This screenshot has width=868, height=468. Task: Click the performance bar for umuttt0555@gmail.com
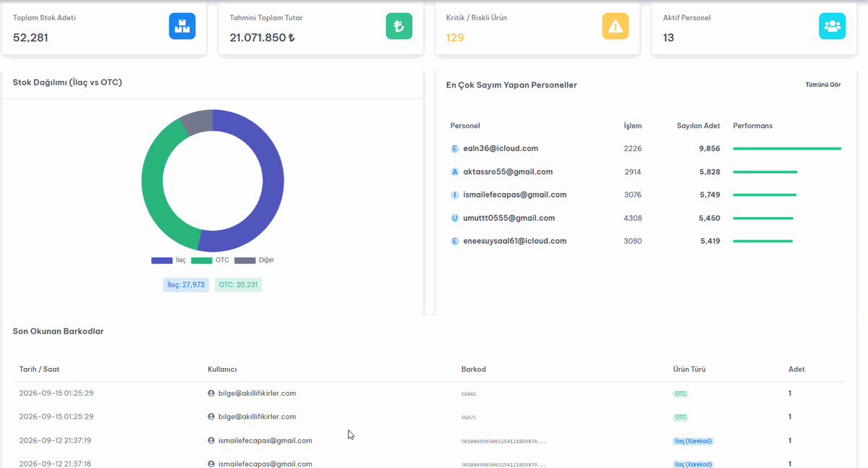pos(763,218)
